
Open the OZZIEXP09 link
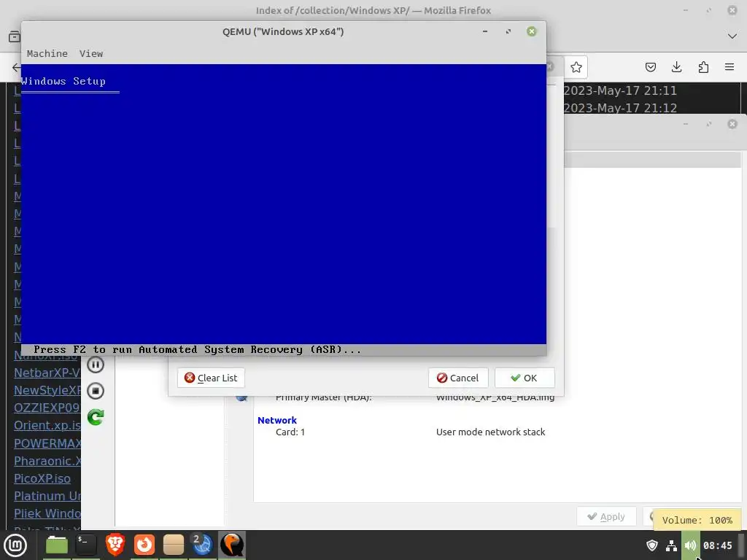(x=47, y=408)
